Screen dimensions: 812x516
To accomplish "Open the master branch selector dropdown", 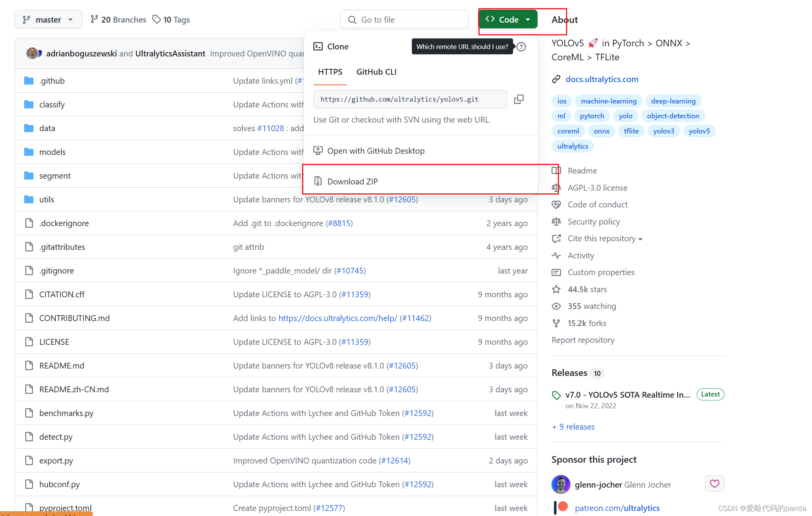I will tap(48, 19).
